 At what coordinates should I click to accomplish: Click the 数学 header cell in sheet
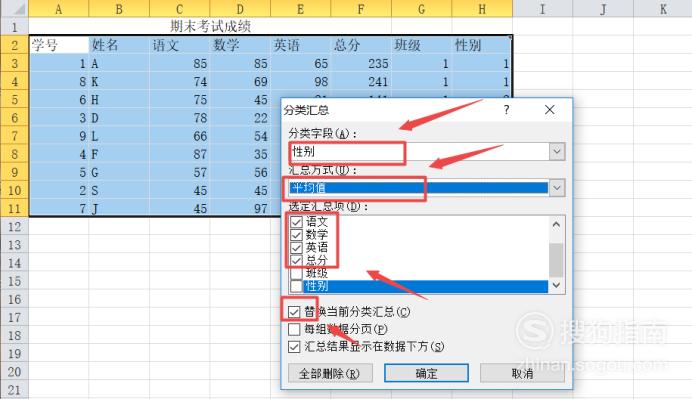(x=240, y=45)
